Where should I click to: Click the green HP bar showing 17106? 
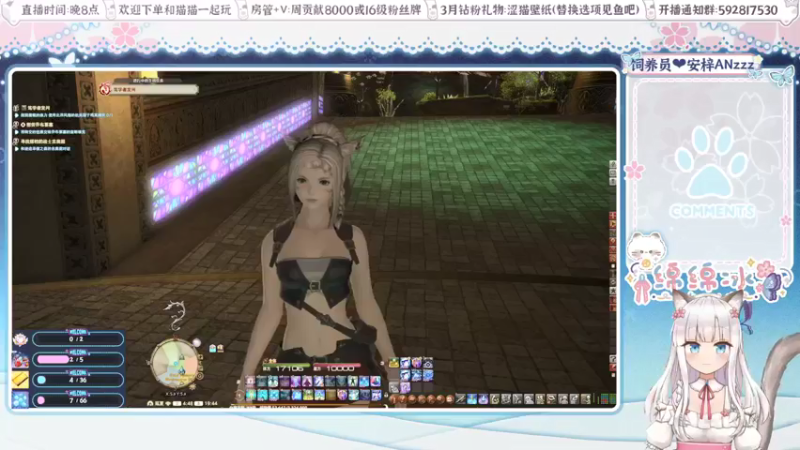point(286,365)
